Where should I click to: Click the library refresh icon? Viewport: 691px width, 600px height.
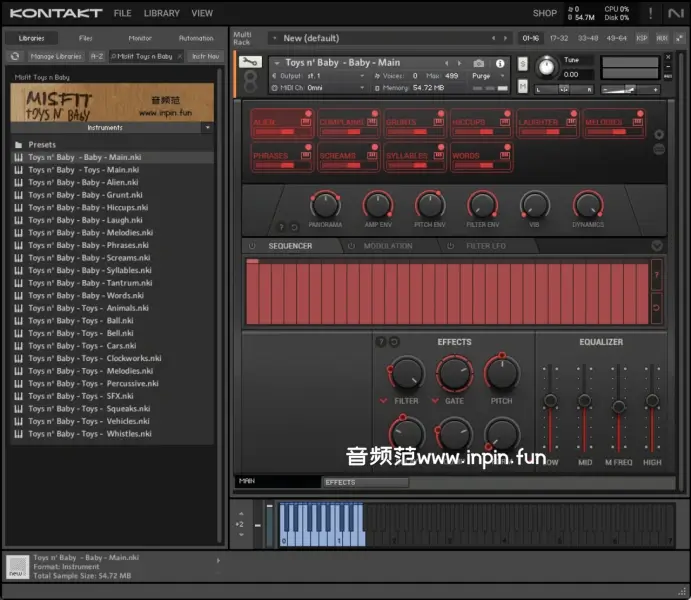[x=15, y=56]
